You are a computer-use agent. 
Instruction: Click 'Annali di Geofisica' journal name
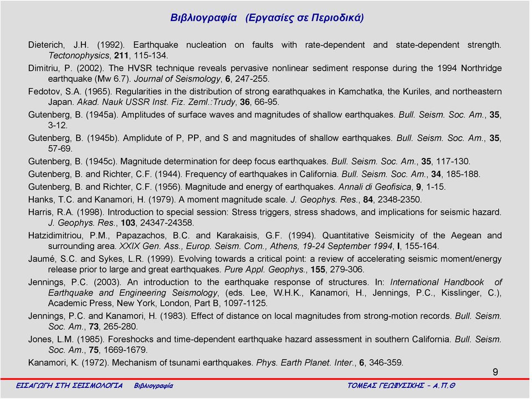(375, 187)
